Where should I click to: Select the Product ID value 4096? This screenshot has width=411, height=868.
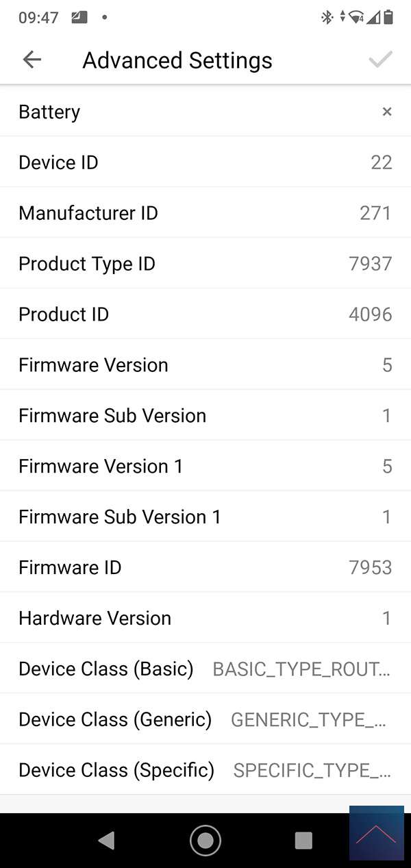coord(370,314)
